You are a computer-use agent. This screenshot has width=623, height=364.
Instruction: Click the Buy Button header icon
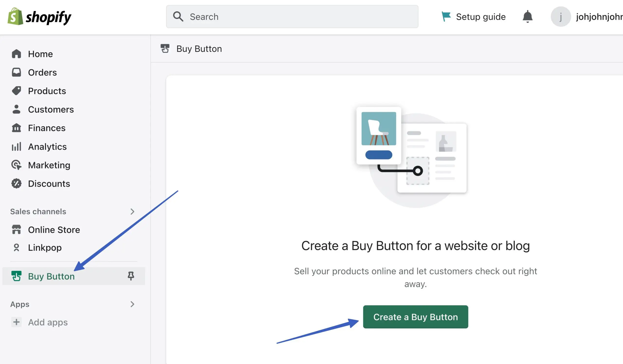tap(165, 48)
